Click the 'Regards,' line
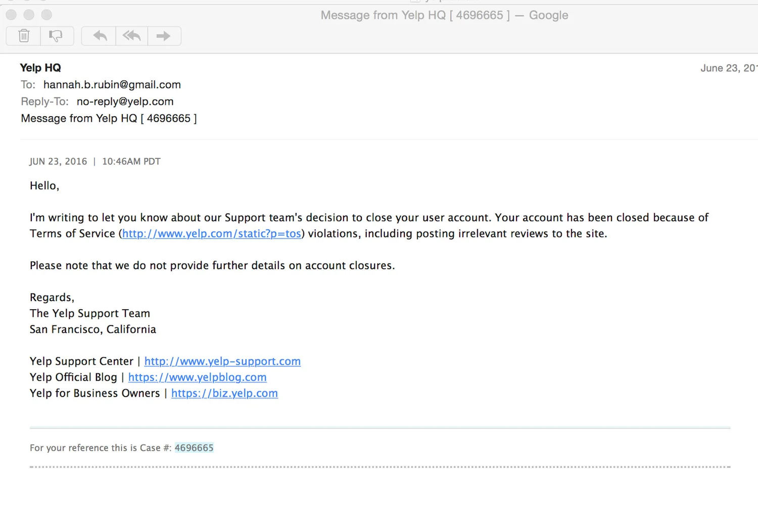This screenshot has width=758, height=532. [52, 298]
